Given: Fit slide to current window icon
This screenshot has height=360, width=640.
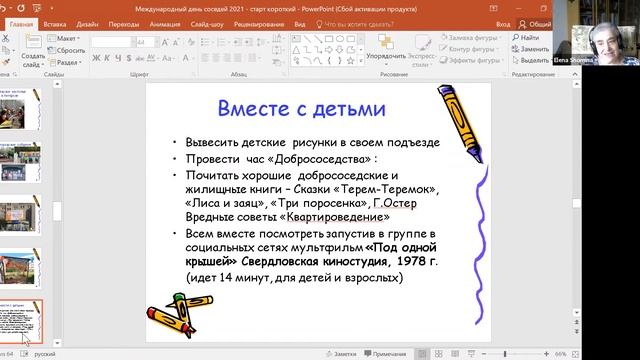Looking at the screenshot, I should click(576, 354).
